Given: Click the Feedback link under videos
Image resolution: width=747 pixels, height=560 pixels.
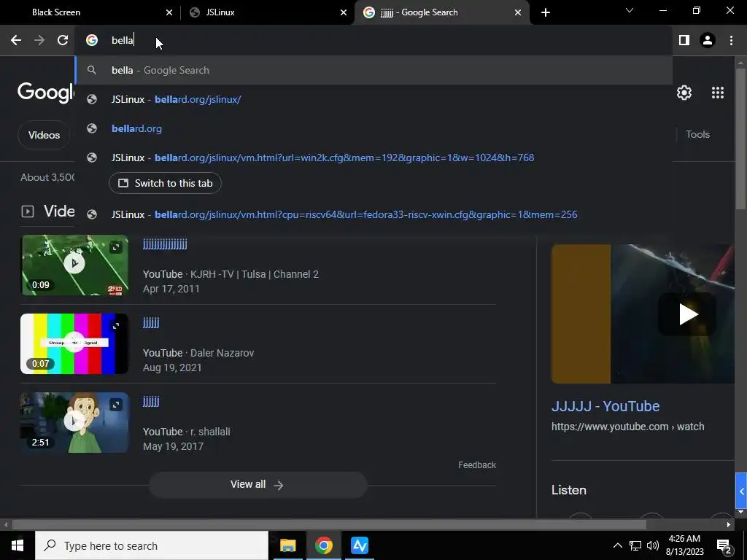Looking at the screenshot, I should [x=477, y=464].
